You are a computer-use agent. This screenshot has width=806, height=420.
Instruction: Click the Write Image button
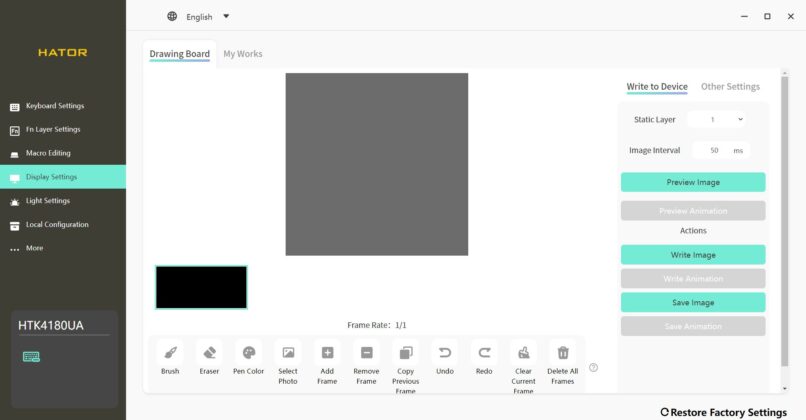coord(693,255)
